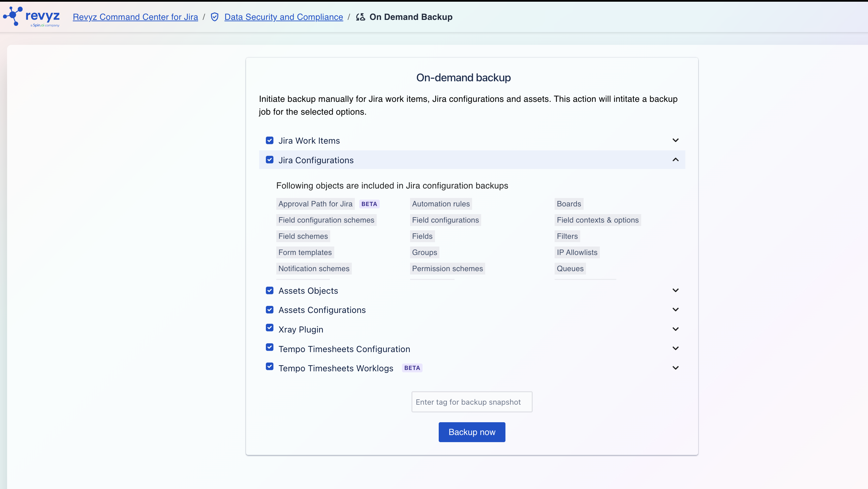Click the Backup now button

(472, 432)
